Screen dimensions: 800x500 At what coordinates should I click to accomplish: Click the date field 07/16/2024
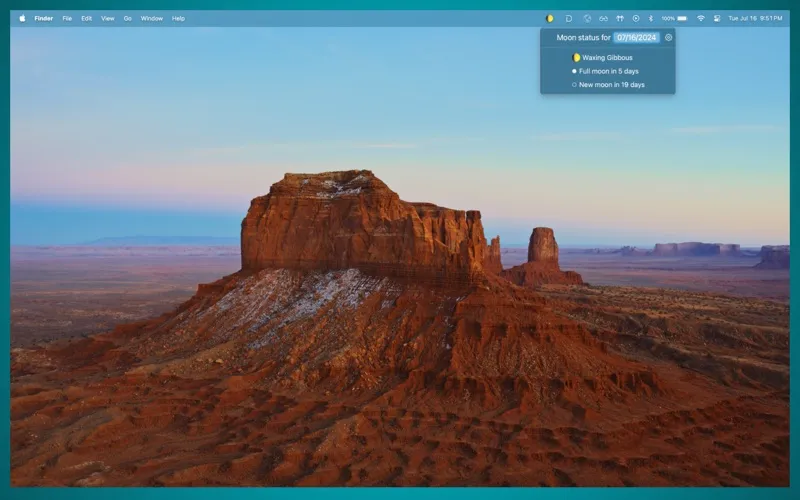(x=636, y=37)
